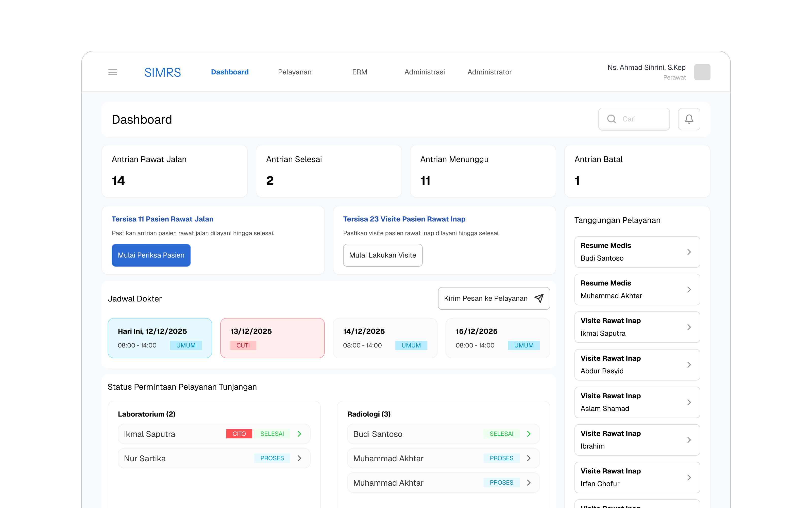
Task: Click PROSES badge on Nur Sartika
Action: (272, 458)
